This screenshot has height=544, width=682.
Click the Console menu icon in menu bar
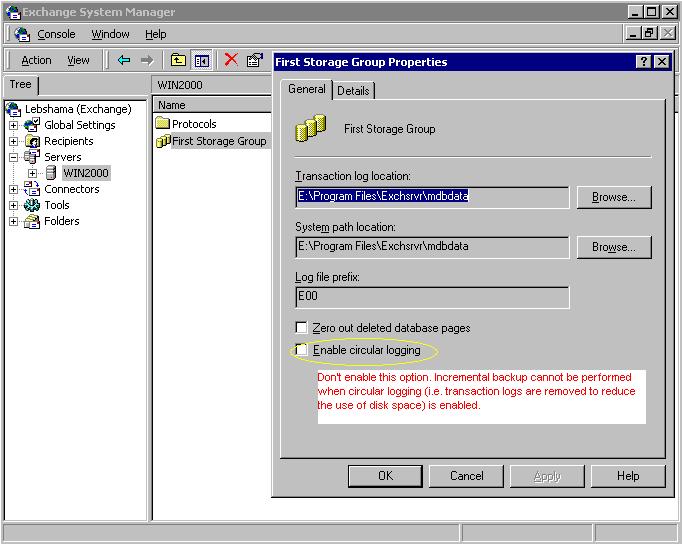pyautogui.click(x=21, y=34)
